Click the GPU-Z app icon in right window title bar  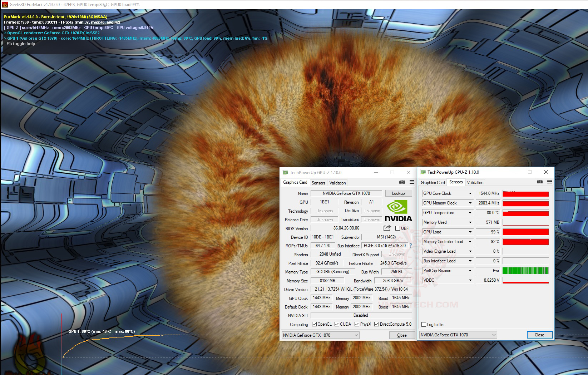[423, 172]
